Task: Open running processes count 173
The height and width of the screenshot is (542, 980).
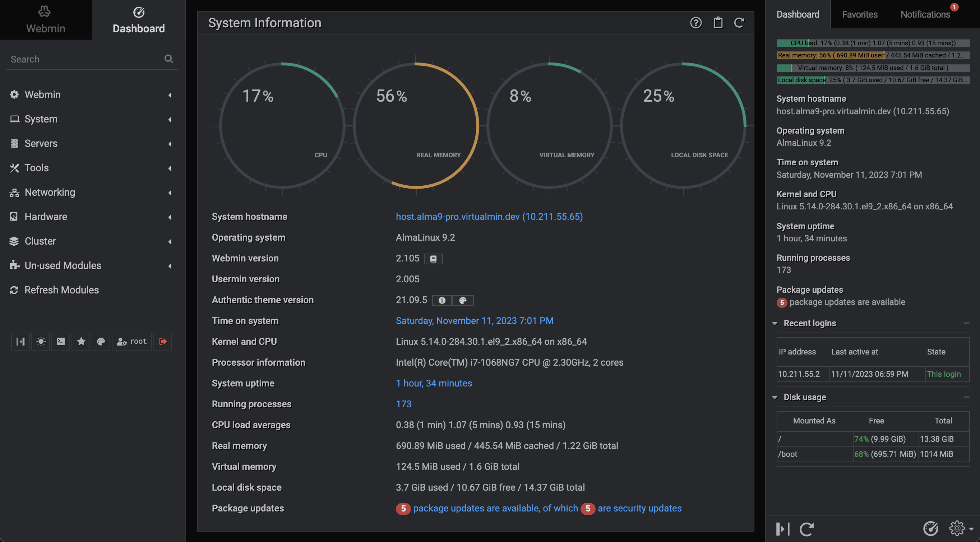Action: point(404,404)
